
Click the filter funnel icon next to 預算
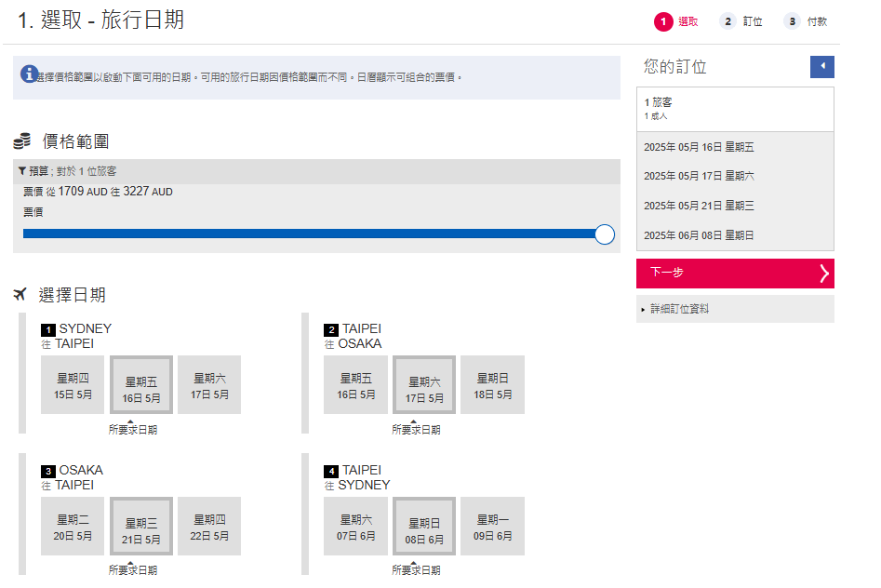point(21,171)
